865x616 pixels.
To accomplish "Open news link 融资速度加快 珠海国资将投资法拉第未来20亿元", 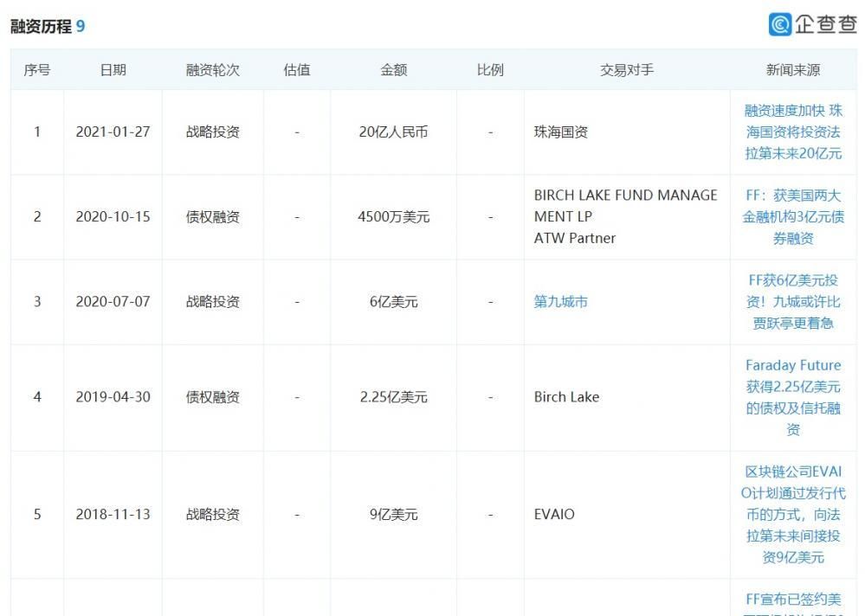I will click(x=793, y=132).
